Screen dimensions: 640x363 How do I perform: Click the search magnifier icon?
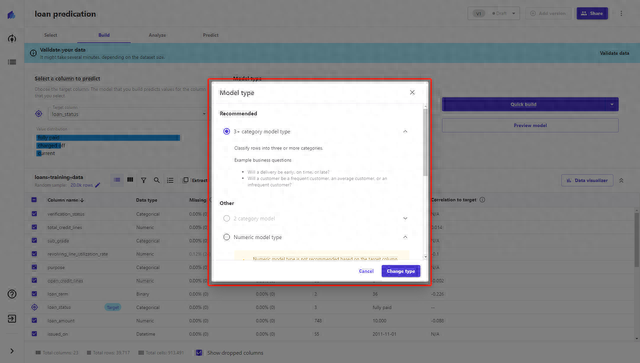[x=157, y=180]
